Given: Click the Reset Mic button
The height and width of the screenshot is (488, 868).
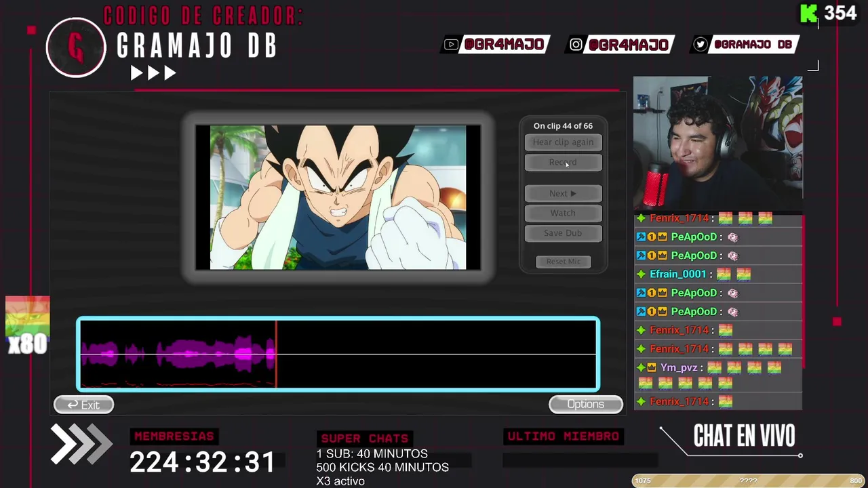Looking at the screenshot, I should (564, 262).
